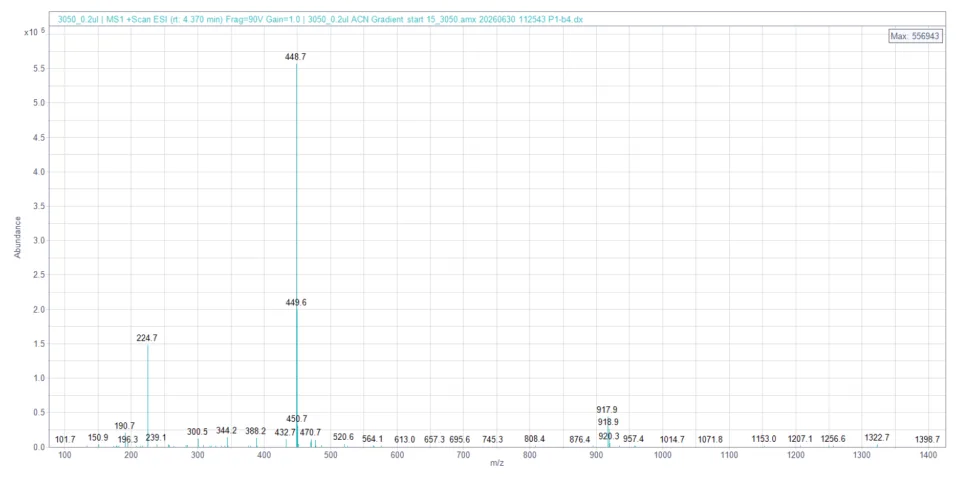Image resolution: width=960 pixels, height=477 pixels.
Task: Select the 917.9 peak label
Action: (607, 410)
